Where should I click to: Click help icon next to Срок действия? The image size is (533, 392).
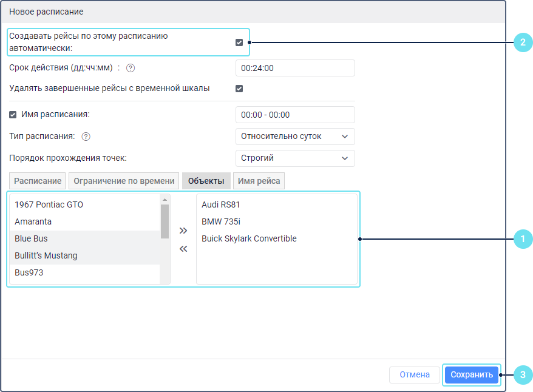(130, 69)
